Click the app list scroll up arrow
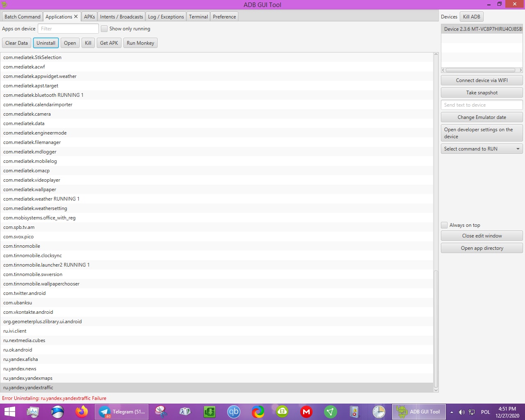The width and height of the screenshot is (525, 420). tap(436, 55)
